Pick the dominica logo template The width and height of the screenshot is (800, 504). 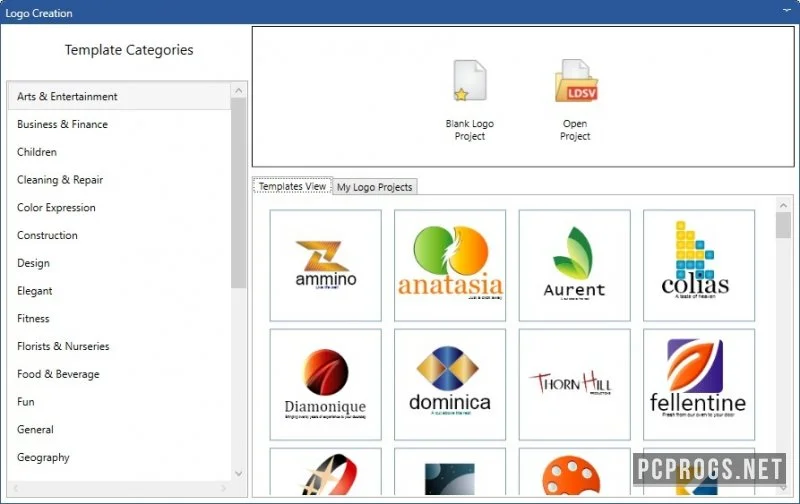[450, 385]
